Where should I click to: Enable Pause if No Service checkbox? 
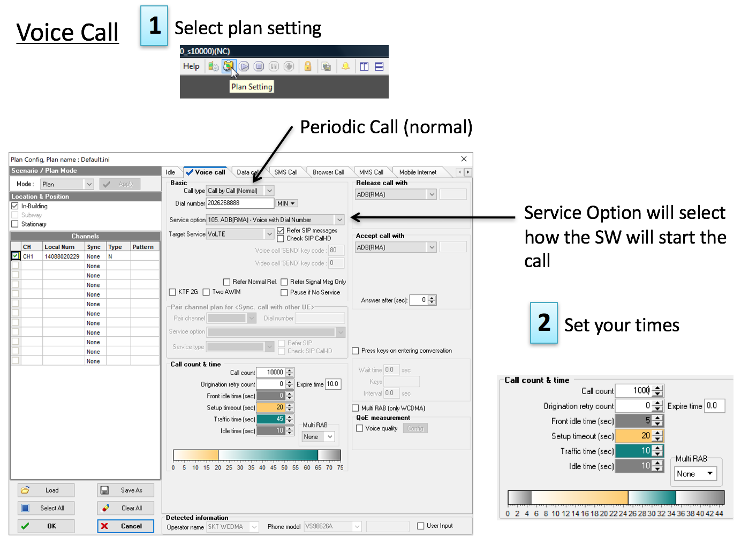(284, 293)
